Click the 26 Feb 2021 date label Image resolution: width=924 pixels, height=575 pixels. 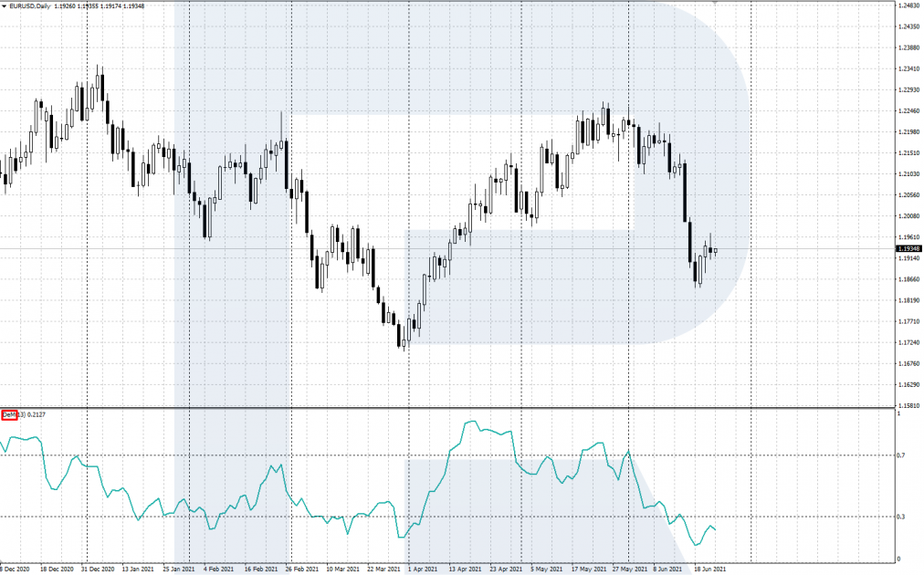(301, 570)
